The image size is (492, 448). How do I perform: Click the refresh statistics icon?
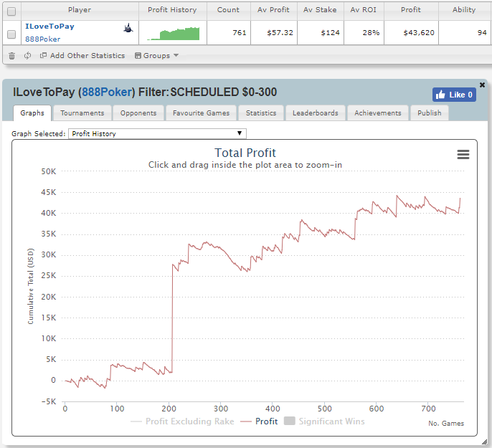(x=27, y=55)
